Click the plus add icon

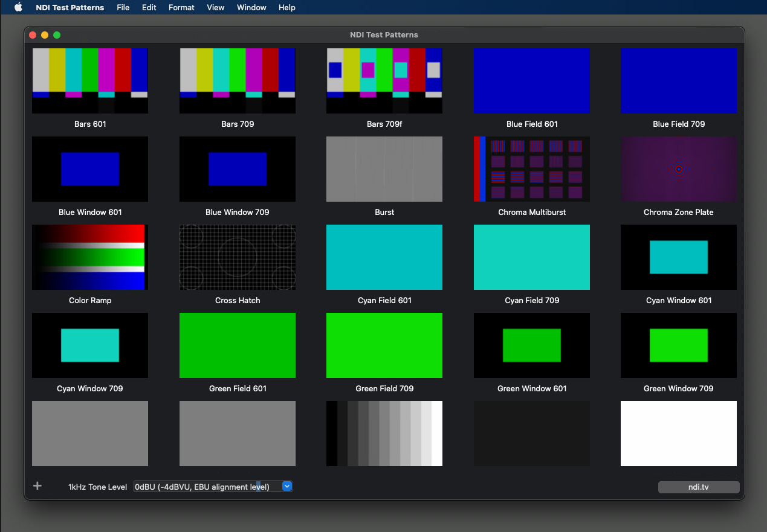coord(37,486)
